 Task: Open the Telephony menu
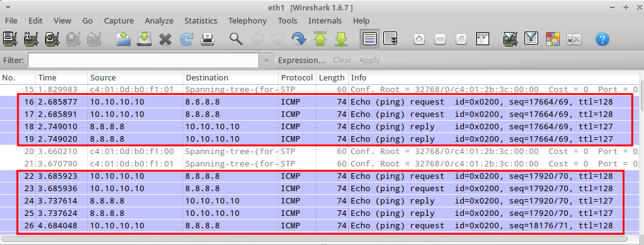[247, 20]
